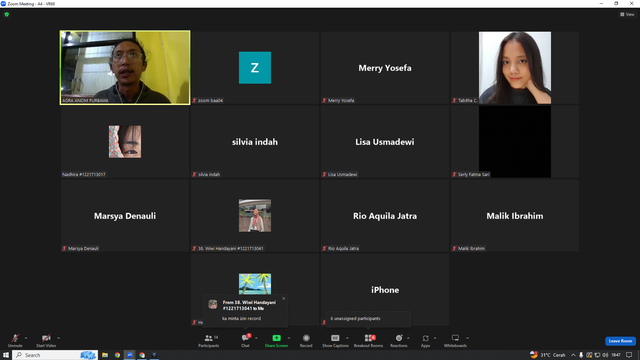Viewport: 640px width, 360px height.
Task: Expand chat options arrow
Action: pos(256,338)
